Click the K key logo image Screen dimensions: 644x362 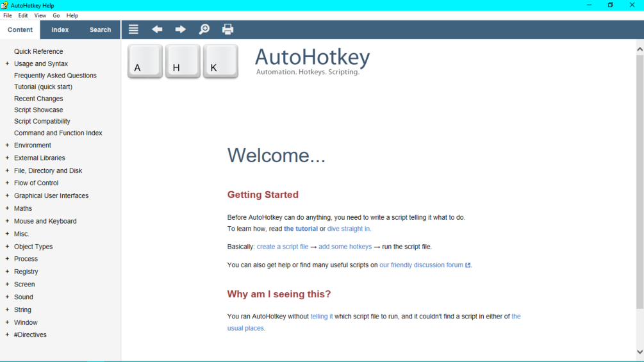[220, 61]
